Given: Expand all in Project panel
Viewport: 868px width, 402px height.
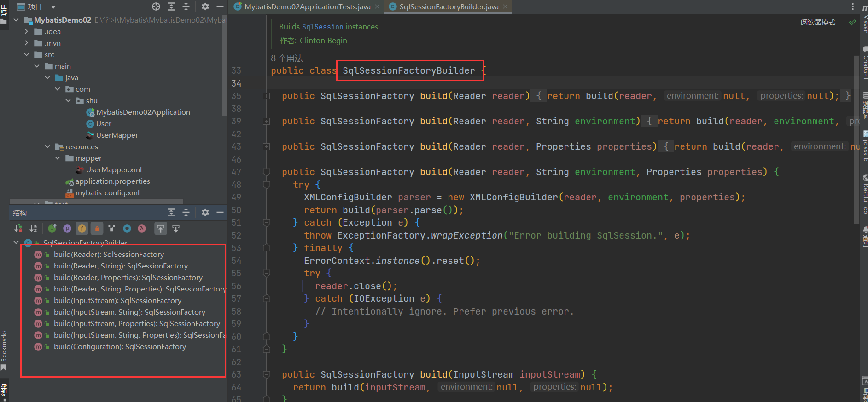Looking at the screenshot, I should point(171,6).
